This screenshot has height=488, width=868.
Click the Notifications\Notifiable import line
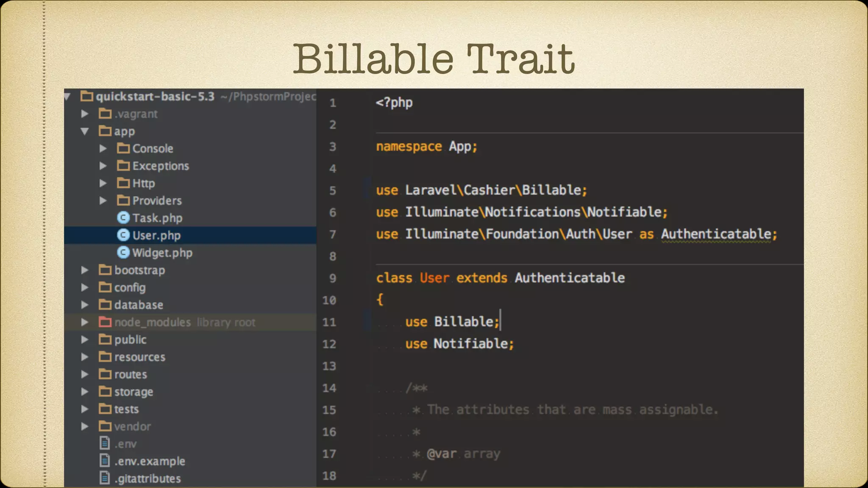522,212
